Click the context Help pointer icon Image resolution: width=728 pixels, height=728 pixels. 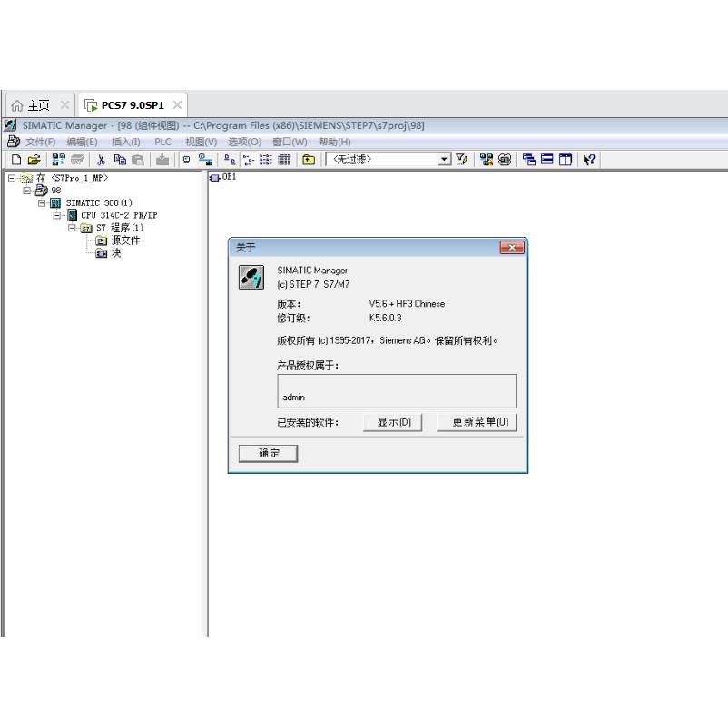589,160
